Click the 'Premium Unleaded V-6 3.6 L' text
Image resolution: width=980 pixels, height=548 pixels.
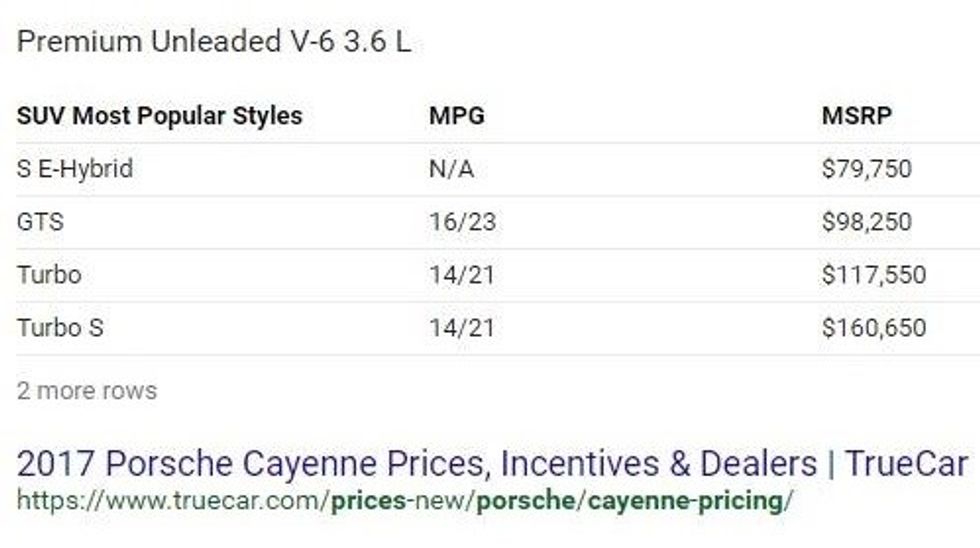click(214, 43)
